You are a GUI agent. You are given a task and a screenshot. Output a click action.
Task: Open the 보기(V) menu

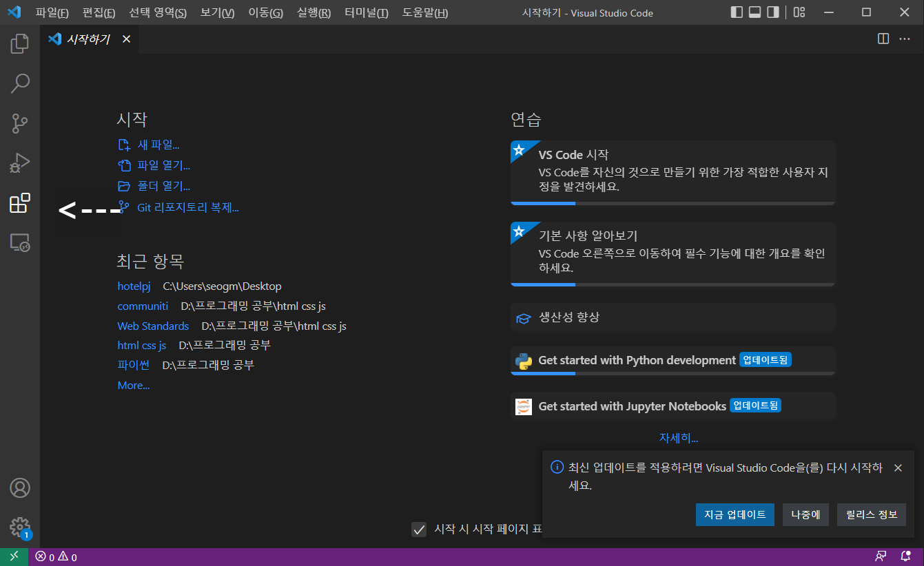[217, 13]
